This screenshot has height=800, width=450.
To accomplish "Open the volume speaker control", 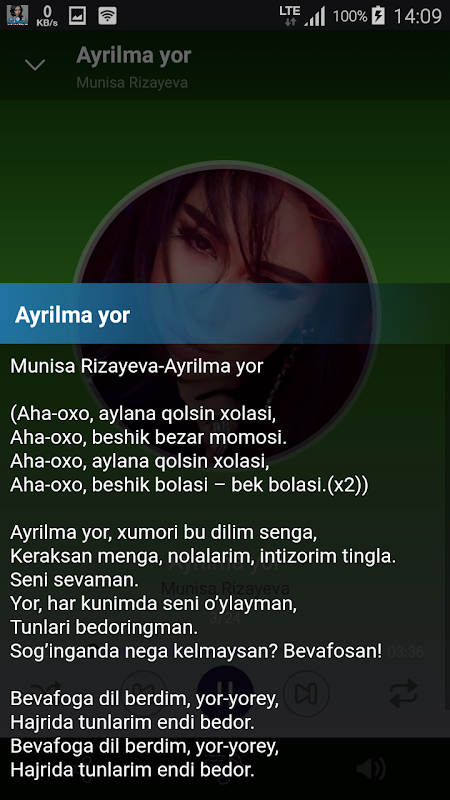I will click(x=371, y=768).
